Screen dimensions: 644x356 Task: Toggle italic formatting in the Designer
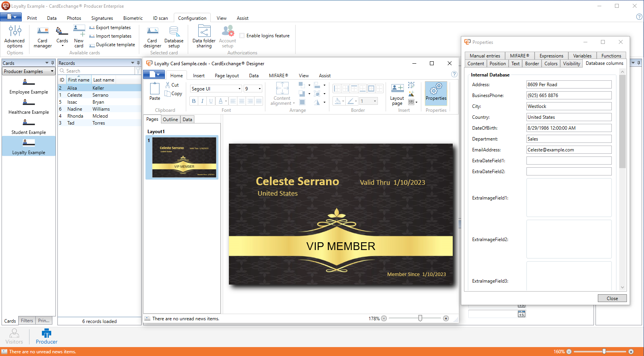pos(202,101)
